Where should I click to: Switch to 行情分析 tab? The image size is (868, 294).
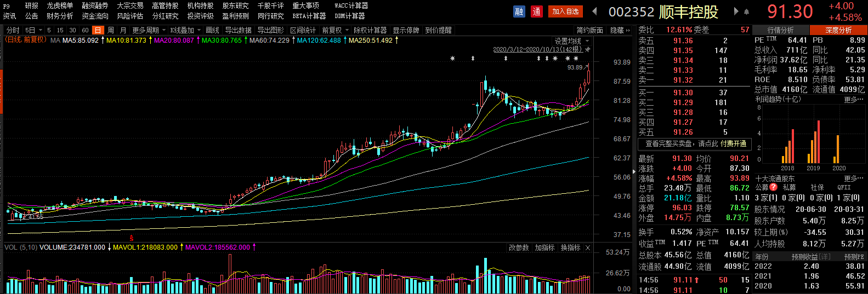[780, 30]
